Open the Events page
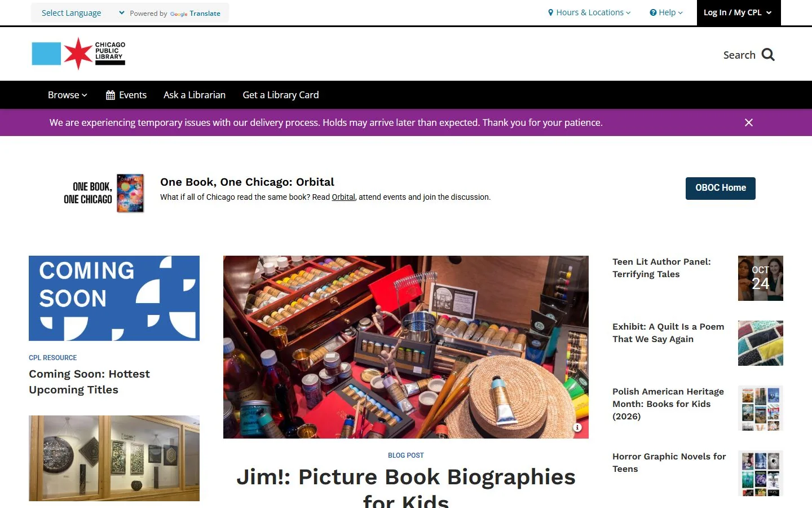 [x=126, y=95]
